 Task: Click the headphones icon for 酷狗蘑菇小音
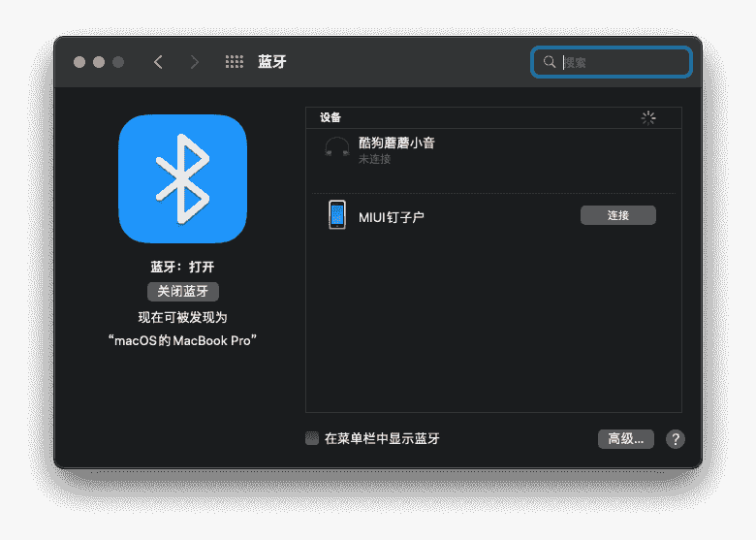point(336,149)
